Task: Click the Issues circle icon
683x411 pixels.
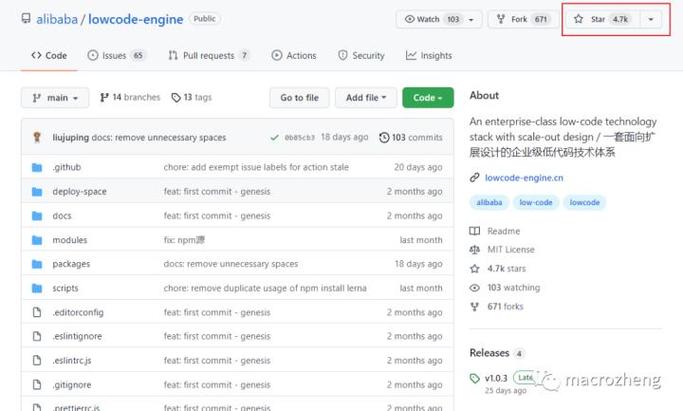Action: click(93, 55)
